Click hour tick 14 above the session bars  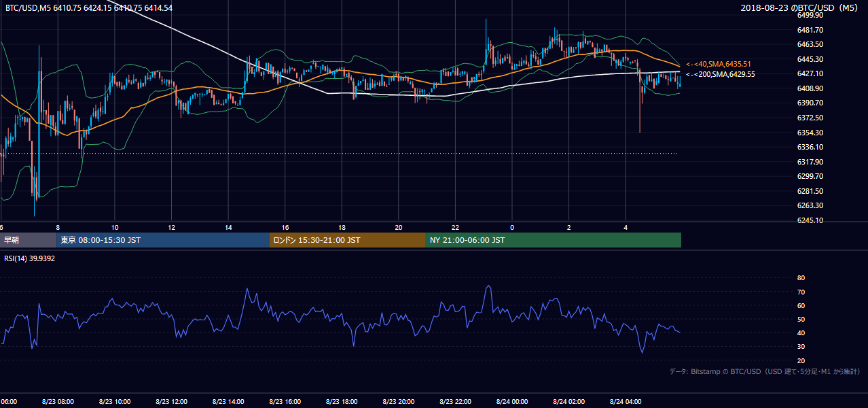[228, 227]
